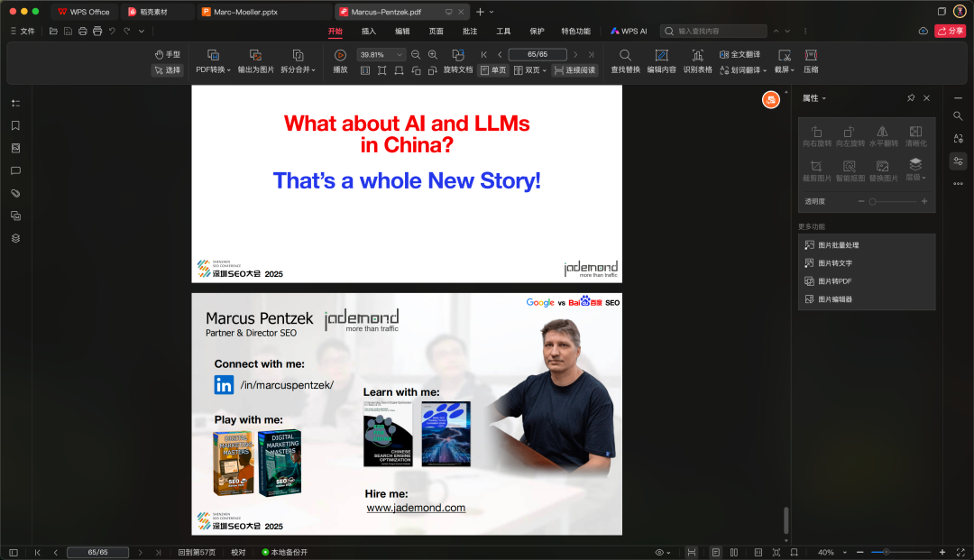The height and width of the screenshot is (560, 974).
Task: Click 图片转文字 image to text
Action: coord(867,263)
